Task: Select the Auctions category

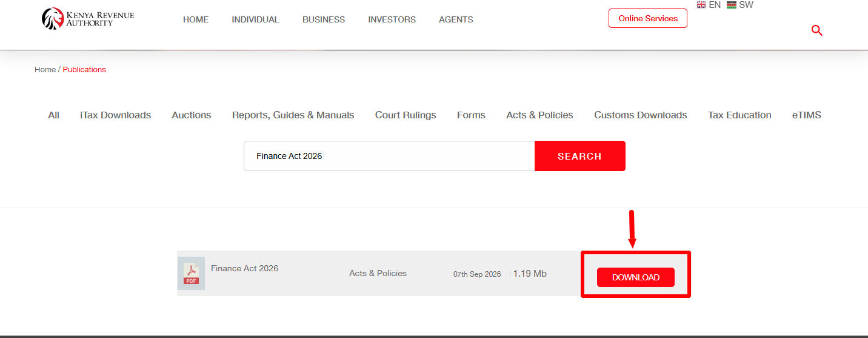Action: (x=192, y=115)
